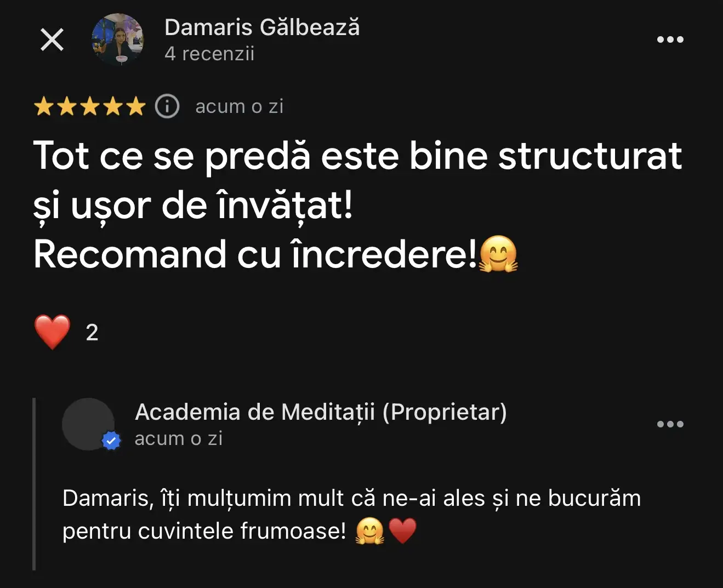
Task: Open the reviewer name Damaris Gălbează
Action: (262, 27)
